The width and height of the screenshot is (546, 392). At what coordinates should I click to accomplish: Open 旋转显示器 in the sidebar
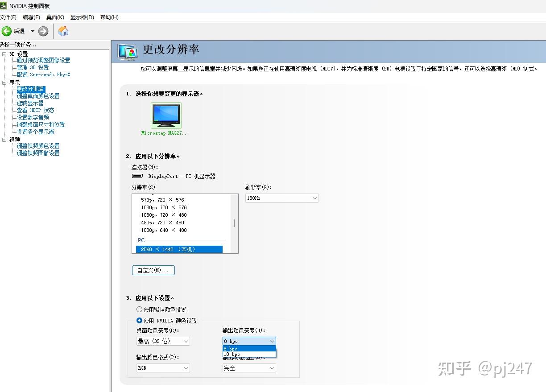pos(29,103)
